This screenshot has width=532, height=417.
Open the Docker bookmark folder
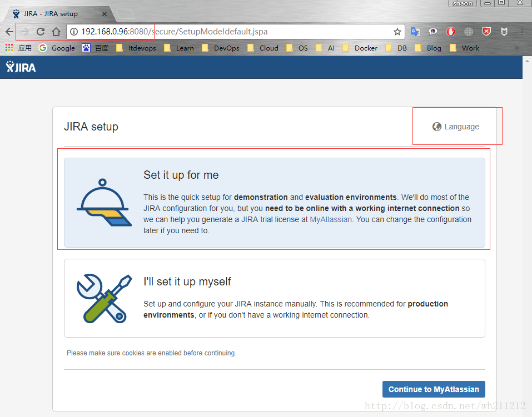click(x=360, y=48)
